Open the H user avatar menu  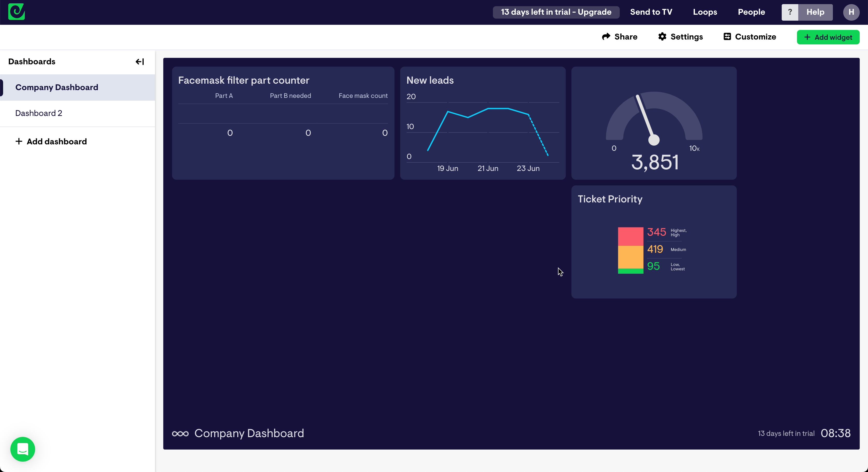point(851,12)
